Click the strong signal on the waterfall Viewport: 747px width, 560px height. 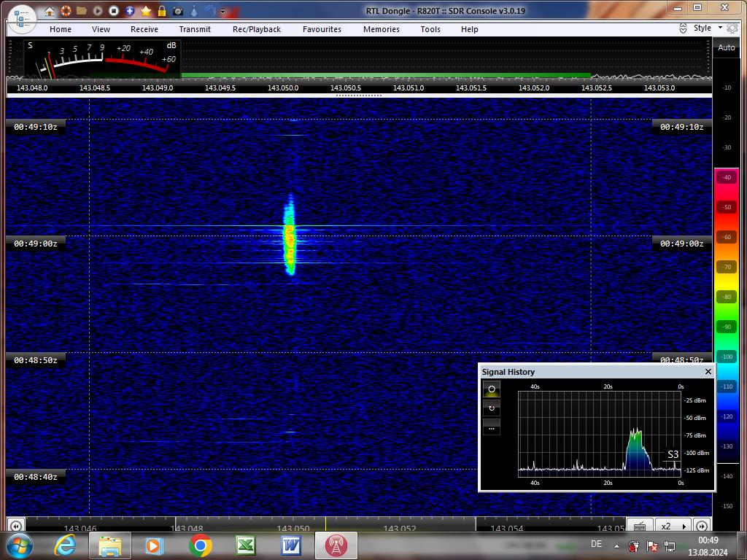click(x=290, y=236)
